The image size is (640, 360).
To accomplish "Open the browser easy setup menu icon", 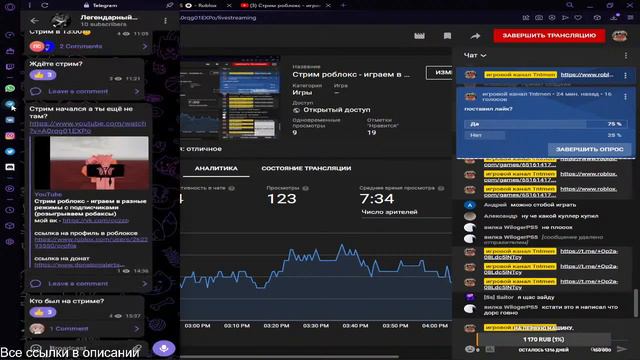I will (x=631, y=18).
